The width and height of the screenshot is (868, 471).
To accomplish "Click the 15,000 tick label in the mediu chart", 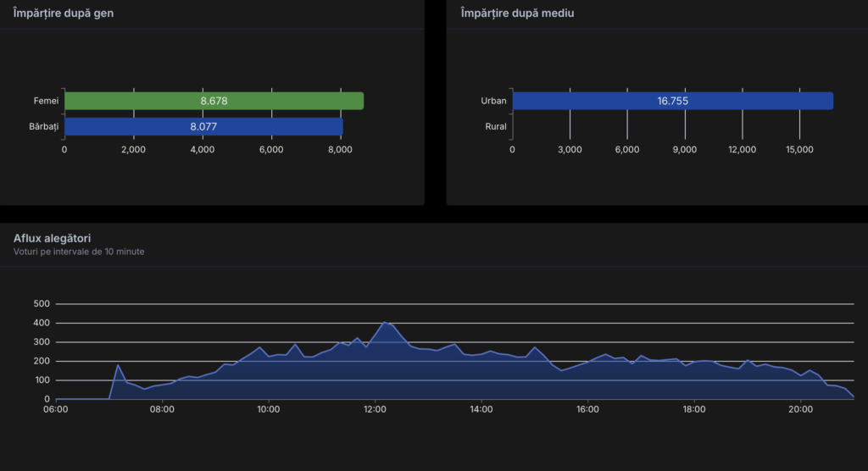I will 799,150.
